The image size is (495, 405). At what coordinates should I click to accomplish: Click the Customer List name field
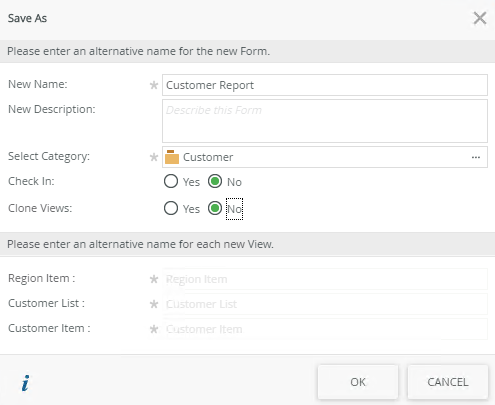click(325, 304)
